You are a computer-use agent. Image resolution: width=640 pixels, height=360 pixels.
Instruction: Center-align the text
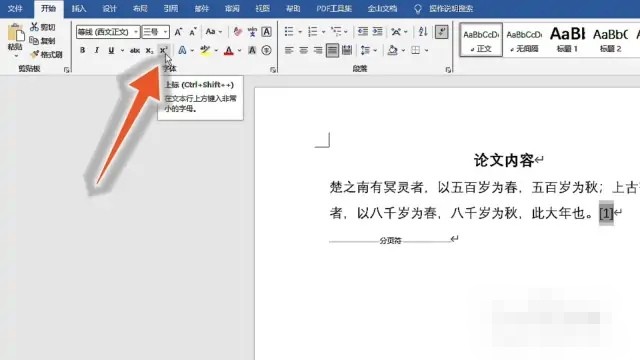[304, 50]
